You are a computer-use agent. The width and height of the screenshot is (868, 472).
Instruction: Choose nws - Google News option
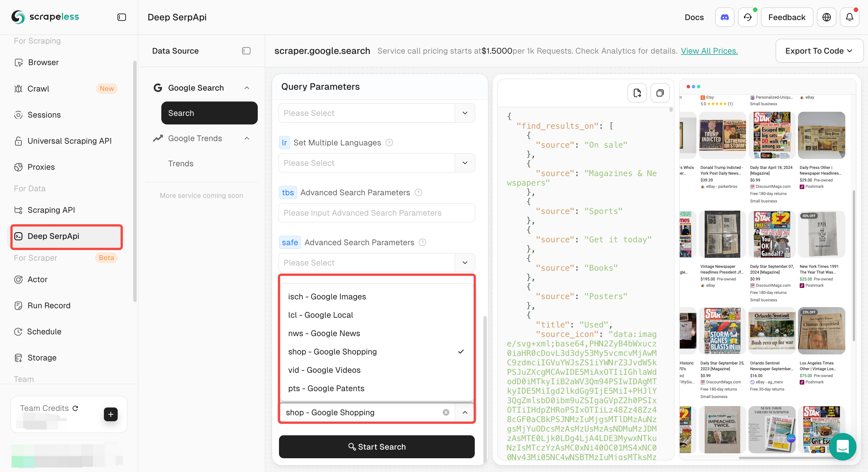point(377,333)
